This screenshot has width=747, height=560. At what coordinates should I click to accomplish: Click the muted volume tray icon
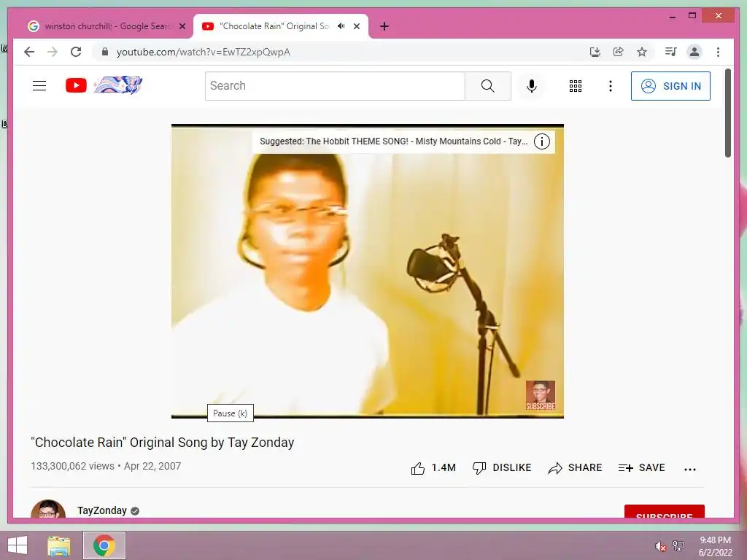(660, 546)
